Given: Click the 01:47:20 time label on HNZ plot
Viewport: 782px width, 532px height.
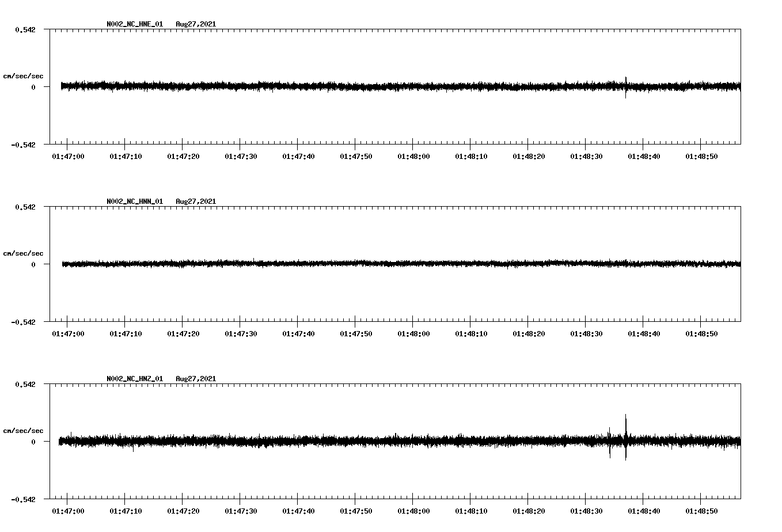Looking at the screenshot, I should (183, 511).
